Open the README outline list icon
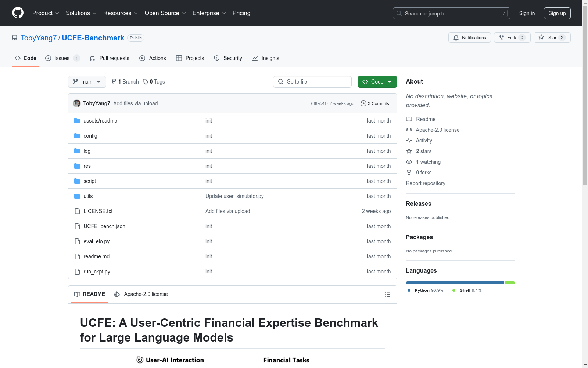Screen dimensions: 588x368 387,294
